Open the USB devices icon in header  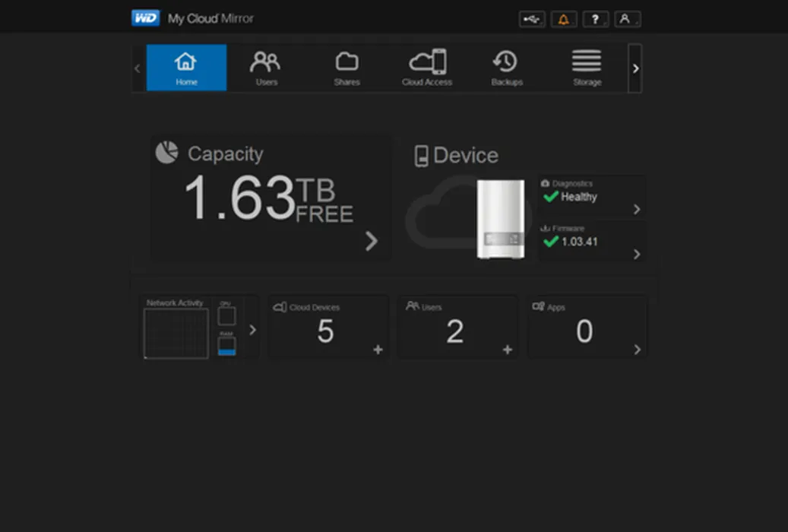tap(532, 20)
